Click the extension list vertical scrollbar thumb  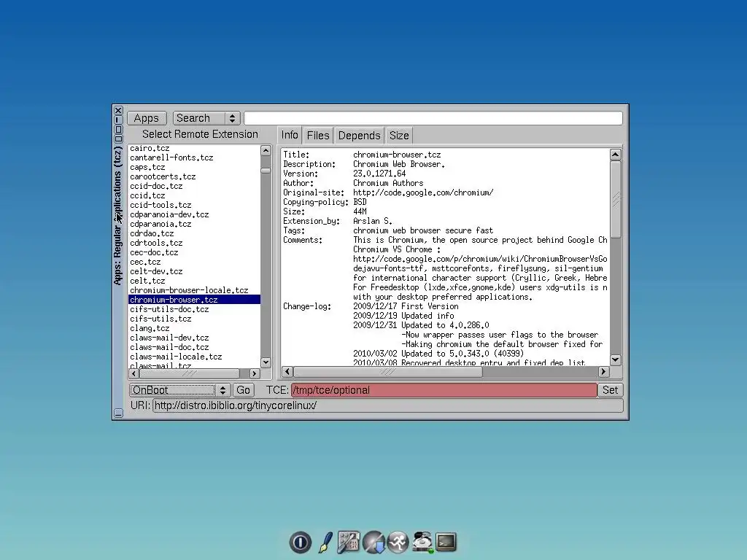pyautogui.click(x=266, y=171)
